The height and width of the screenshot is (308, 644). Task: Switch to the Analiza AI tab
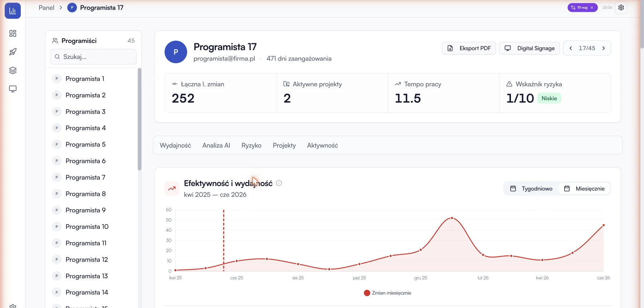coord(216,145)
